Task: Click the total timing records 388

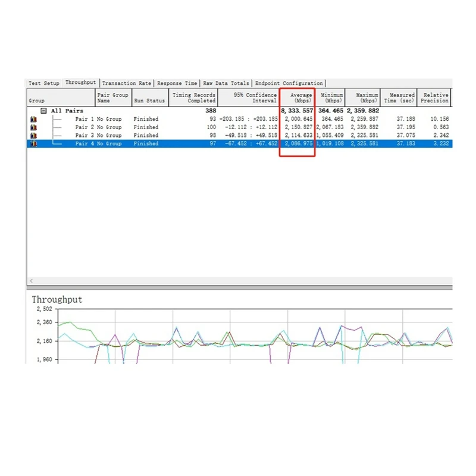Action: pyautogui.click(x=211, y=111)
